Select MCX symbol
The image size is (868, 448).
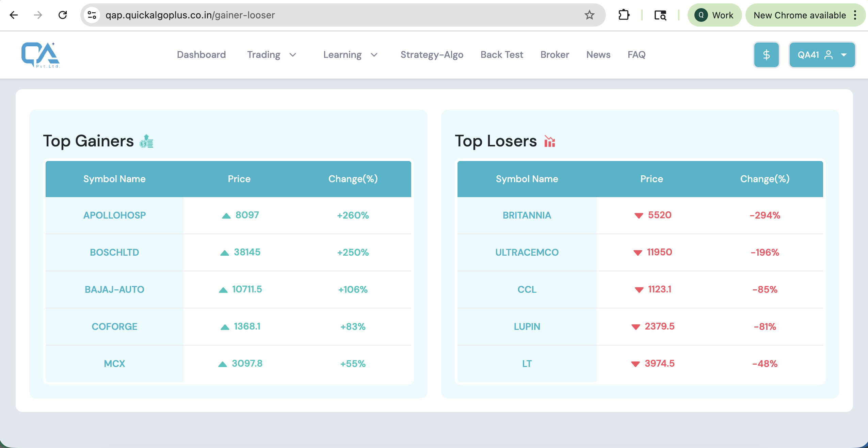114,364
